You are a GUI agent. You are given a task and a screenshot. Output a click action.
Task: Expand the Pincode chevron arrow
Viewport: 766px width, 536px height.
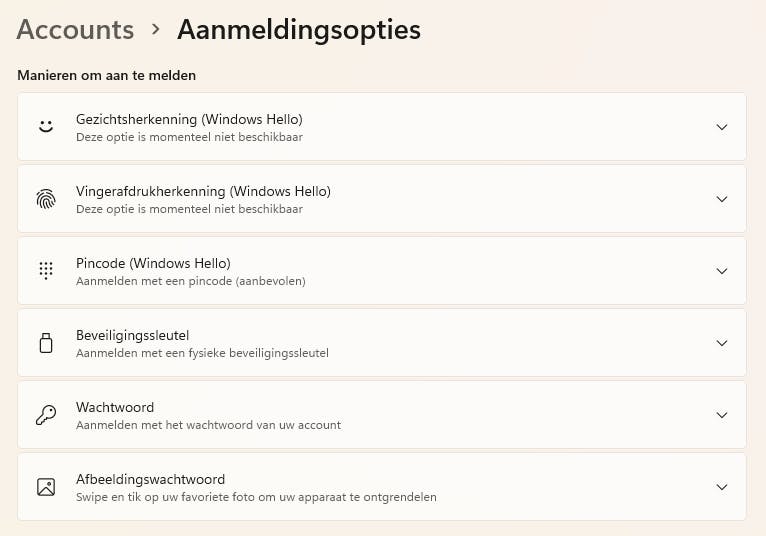[722, 271]
